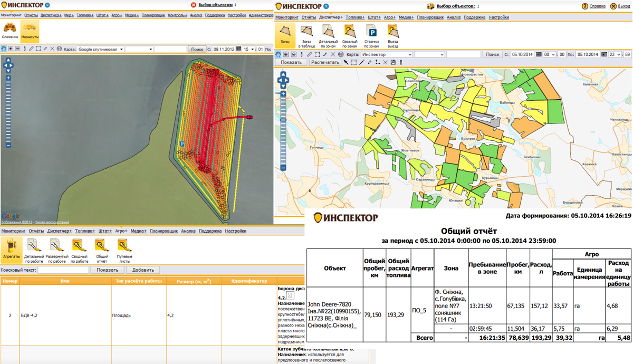This screenshot has width=633, height=364.
Task: Click John Deere-7820 object cell in report
Action: (334, 315)
